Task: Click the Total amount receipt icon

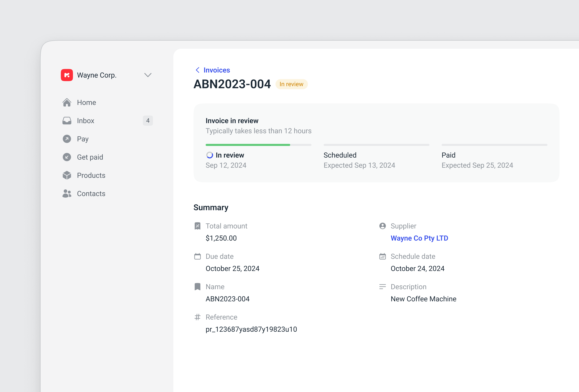Action: click(x=197, y=226)
